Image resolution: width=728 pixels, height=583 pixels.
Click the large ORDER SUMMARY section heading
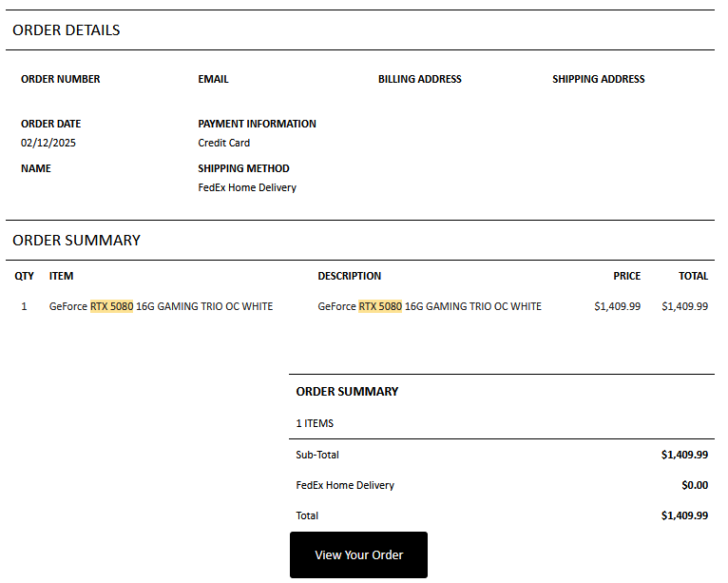click(x=76, y=241)
